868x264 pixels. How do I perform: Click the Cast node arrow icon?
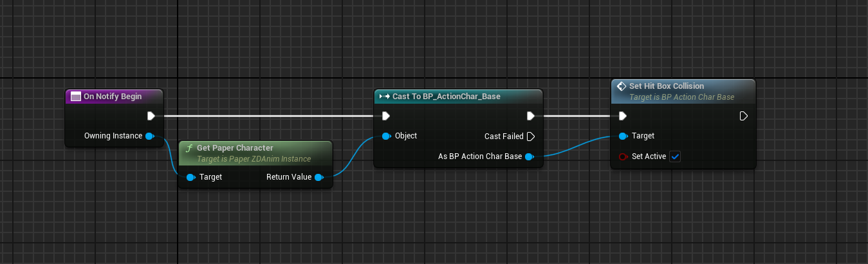pyautogui.click(x=385, y=97)
